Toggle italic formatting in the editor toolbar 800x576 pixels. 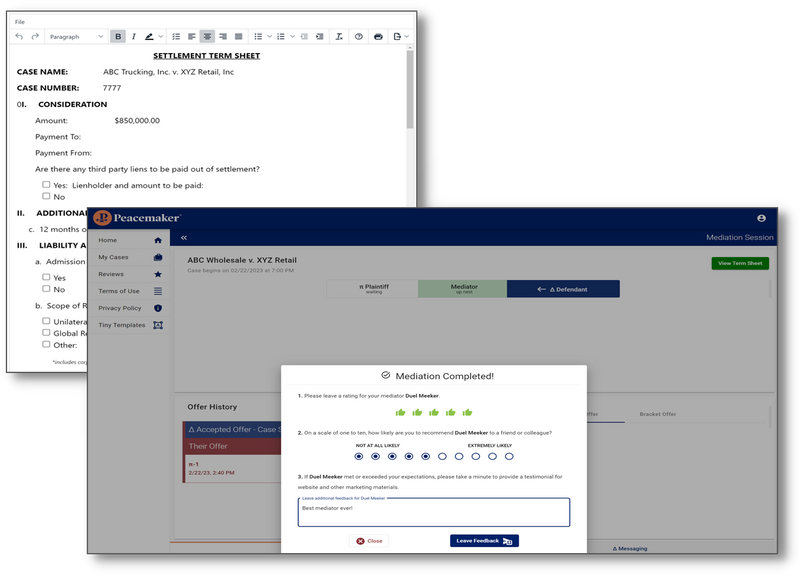click(x=134, y=36)
